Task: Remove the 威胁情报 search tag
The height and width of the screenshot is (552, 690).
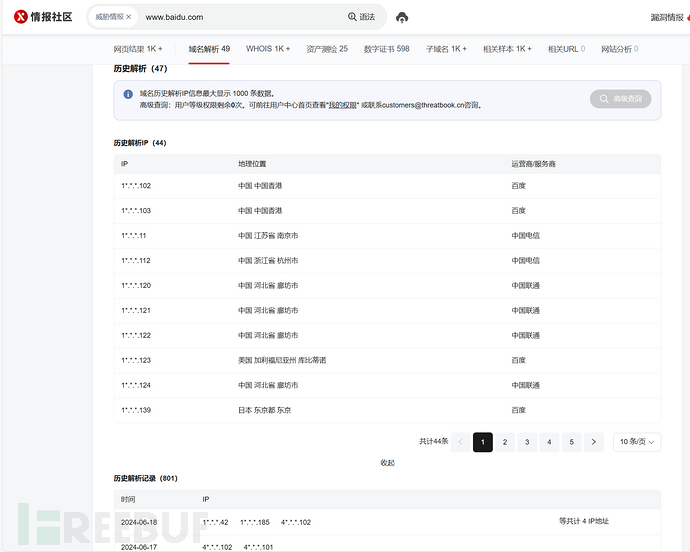Action: [x=128, y=17]
